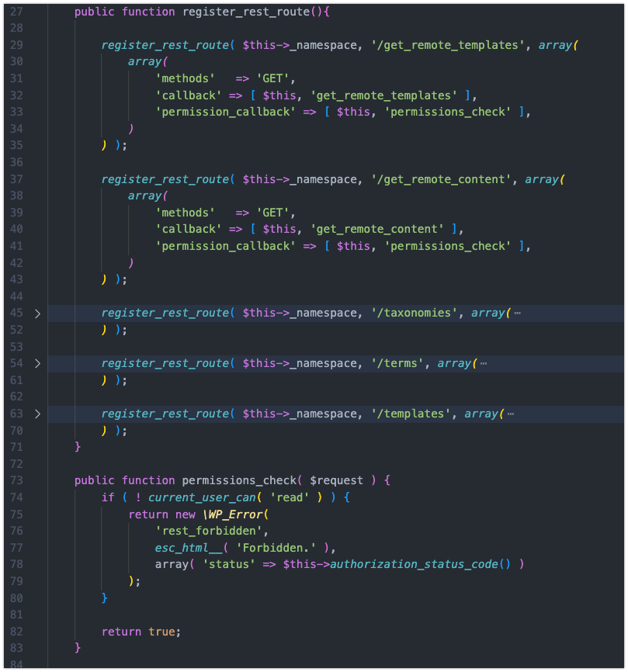Expand the folded '/terms' route on line 54
Viewport: 628px width, 672px height.
pos(36,363)
